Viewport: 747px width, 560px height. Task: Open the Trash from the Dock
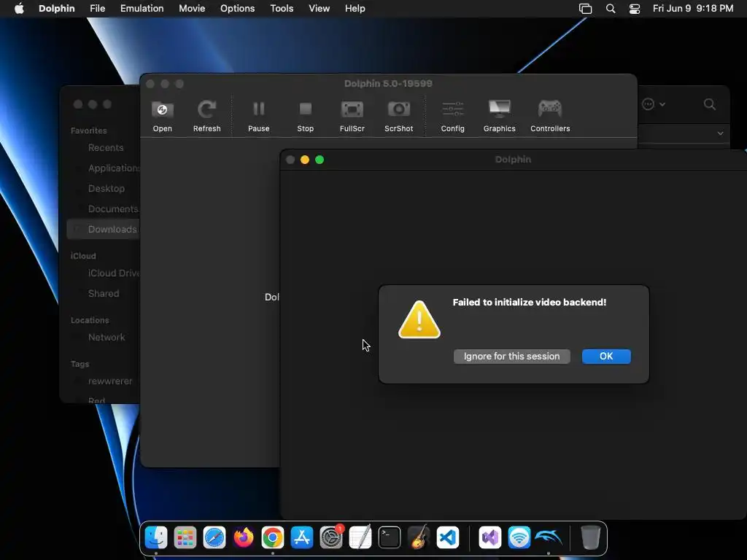591,537
